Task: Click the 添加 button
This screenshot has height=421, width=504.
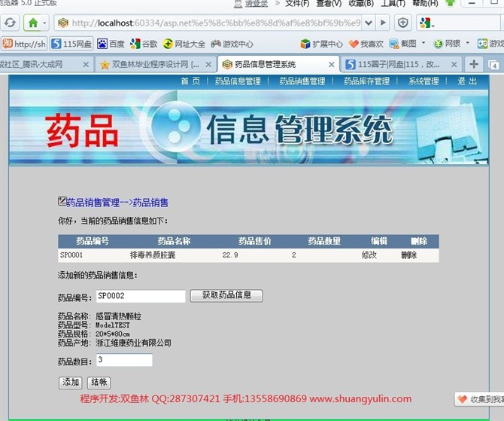Action: [x=71, y=383]
